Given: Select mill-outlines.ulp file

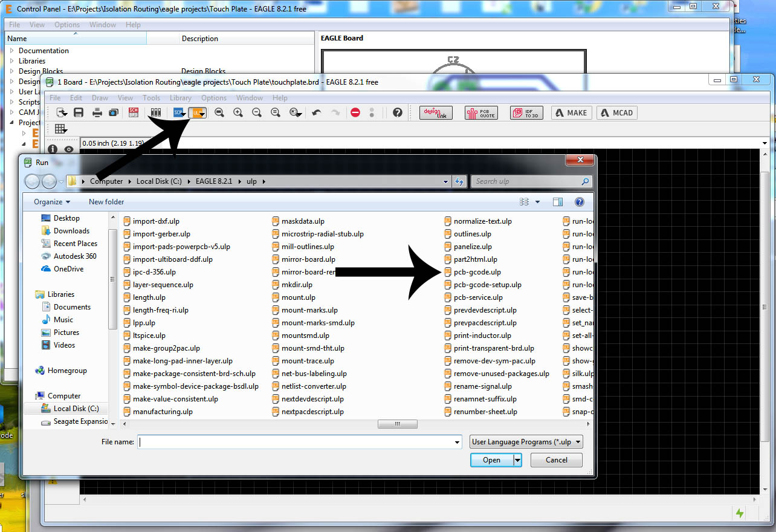Looking at the screenshot, I should (x=303, y=247).
